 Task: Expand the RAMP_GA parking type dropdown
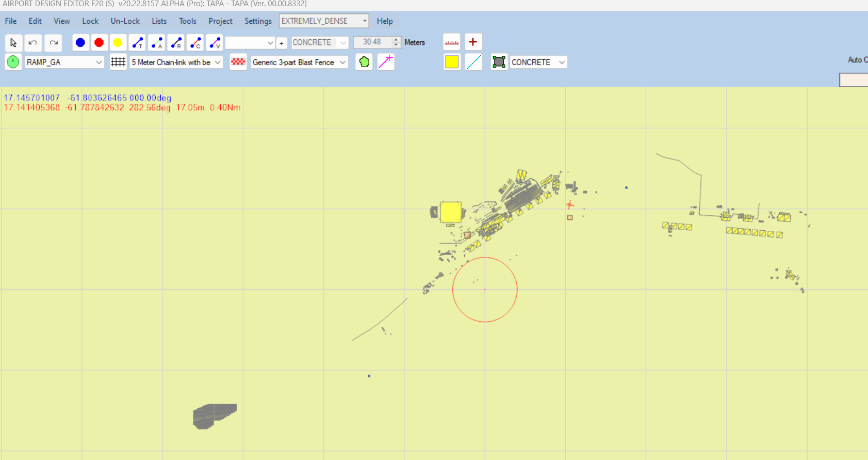pyautogui.click(x=99, y=62)
